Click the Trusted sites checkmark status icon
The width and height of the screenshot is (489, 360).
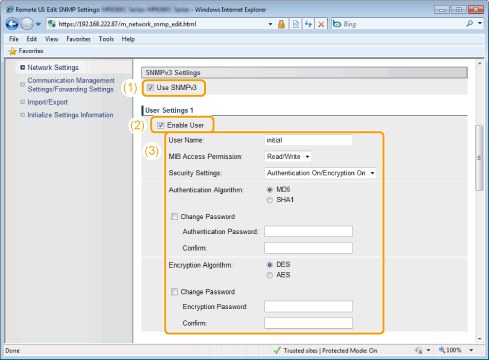tap(277, 351)
